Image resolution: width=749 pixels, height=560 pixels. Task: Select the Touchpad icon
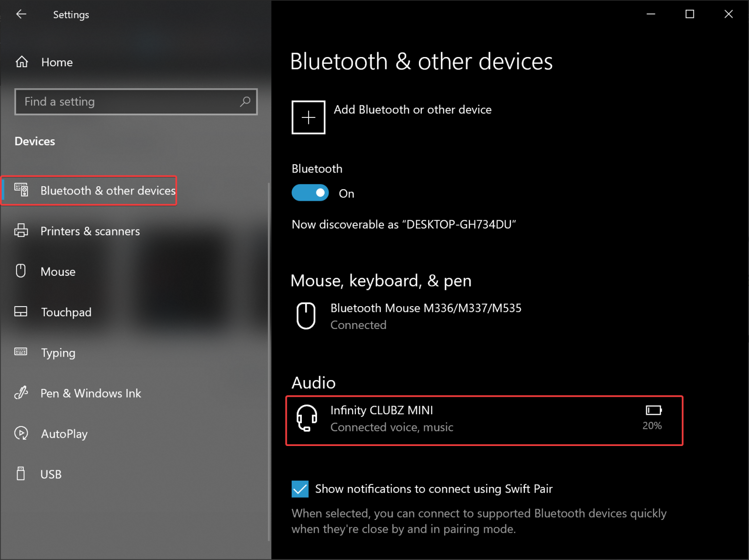coord(21,311)
